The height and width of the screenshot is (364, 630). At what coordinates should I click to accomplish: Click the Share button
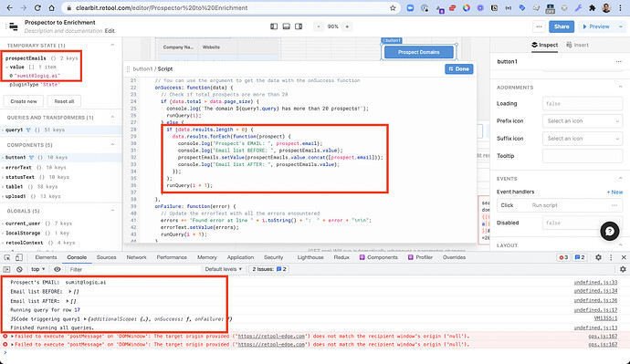[x=562, y=26]
